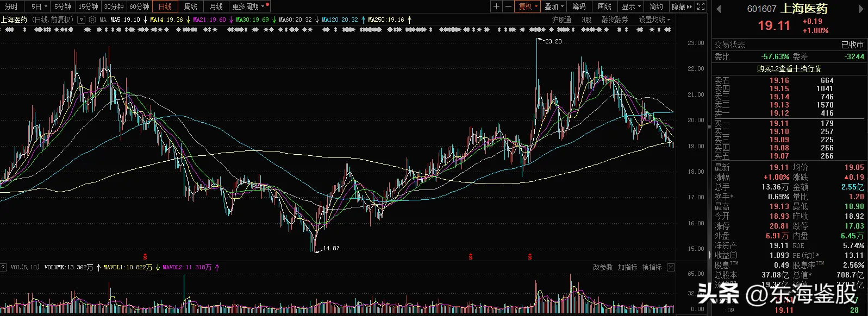
Task: Click the 卖一 ask price 19.12
Action: pyautogui.click(x=779, y=113)
